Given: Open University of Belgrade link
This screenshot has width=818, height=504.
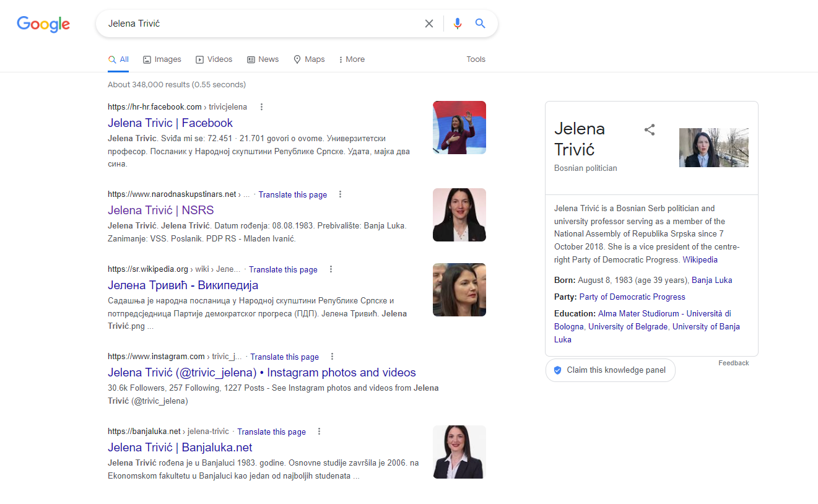Looking at the screenshot, I should (628, 326).
